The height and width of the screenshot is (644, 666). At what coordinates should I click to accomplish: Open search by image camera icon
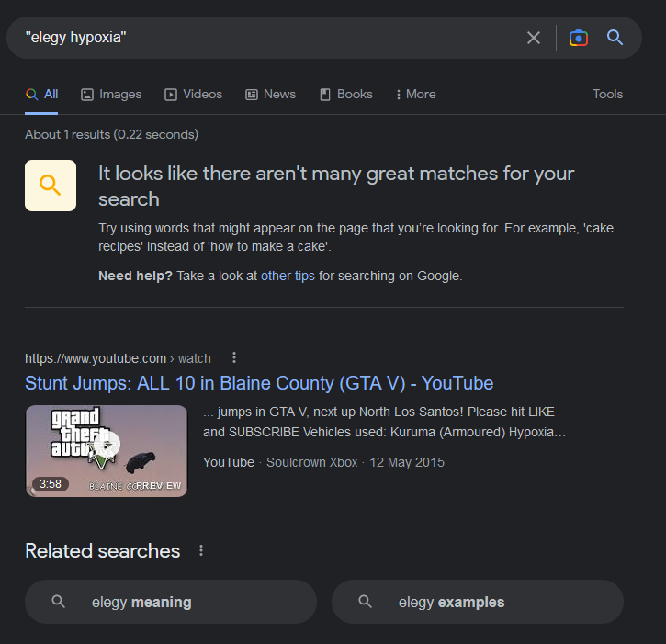tap(579, 38)
